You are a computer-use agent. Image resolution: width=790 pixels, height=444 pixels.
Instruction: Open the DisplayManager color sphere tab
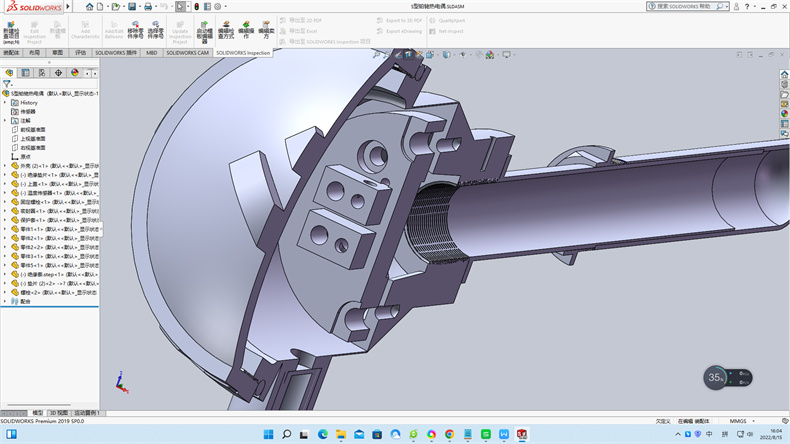[x=75, y=72]
